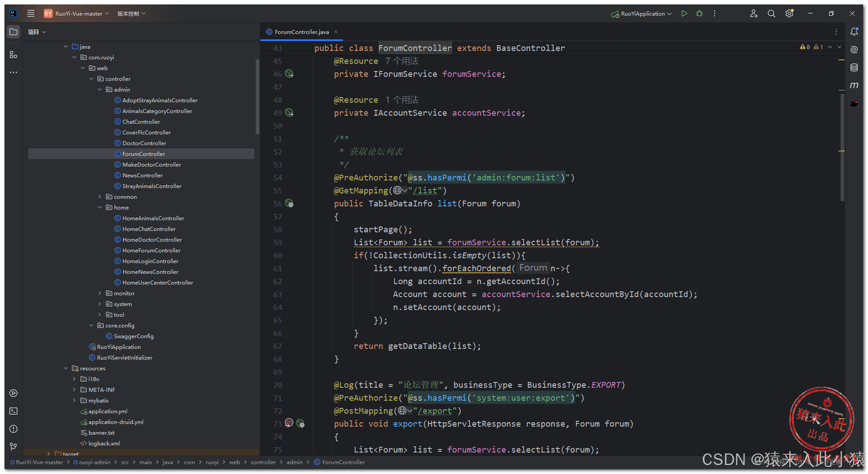Open the Git tool window icon
868x474 pixels.
coord(13,447)
